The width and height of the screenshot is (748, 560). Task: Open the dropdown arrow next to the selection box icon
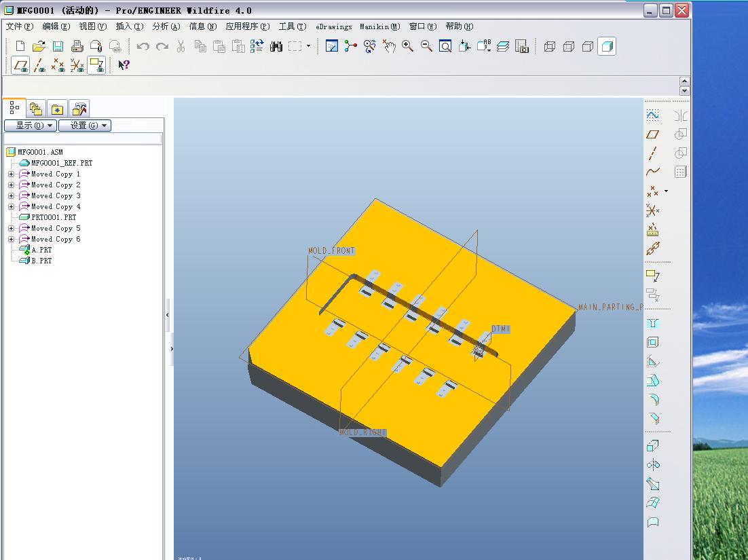point(308,46)
